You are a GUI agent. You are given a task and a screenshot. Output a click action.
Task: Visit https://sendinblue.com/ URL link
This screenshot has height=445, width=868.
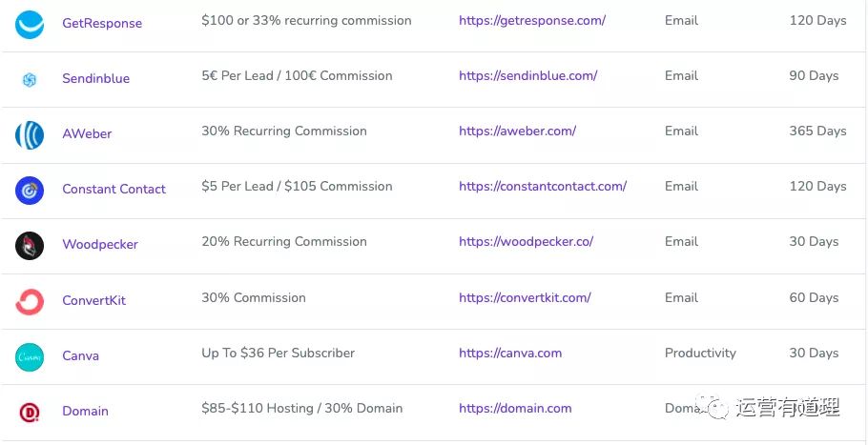pos(528,76)
